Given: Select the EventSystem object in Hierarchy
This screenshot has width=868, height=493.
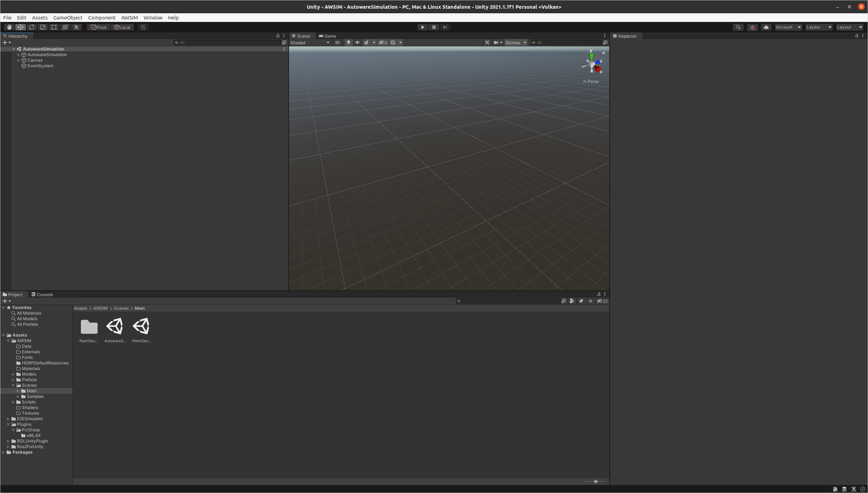Looking at the screenshot, I should click(x=40, y=66).
